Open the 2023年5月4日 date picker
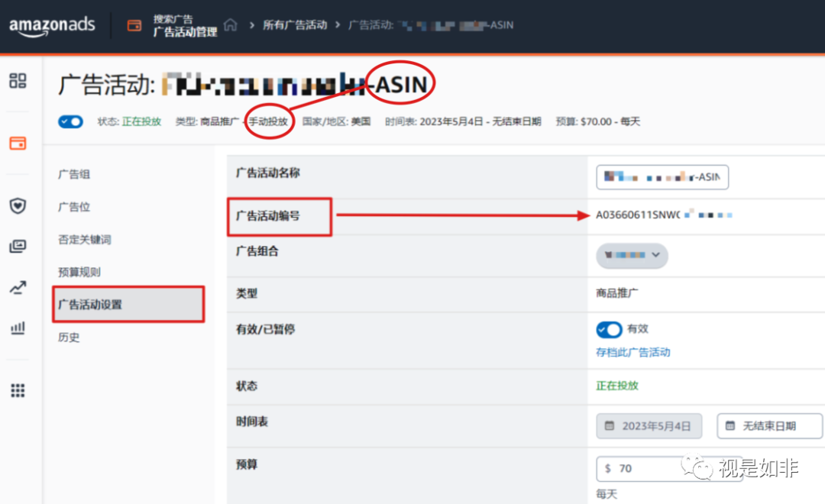This screenshot has height=504, width=825. (649, 426)
